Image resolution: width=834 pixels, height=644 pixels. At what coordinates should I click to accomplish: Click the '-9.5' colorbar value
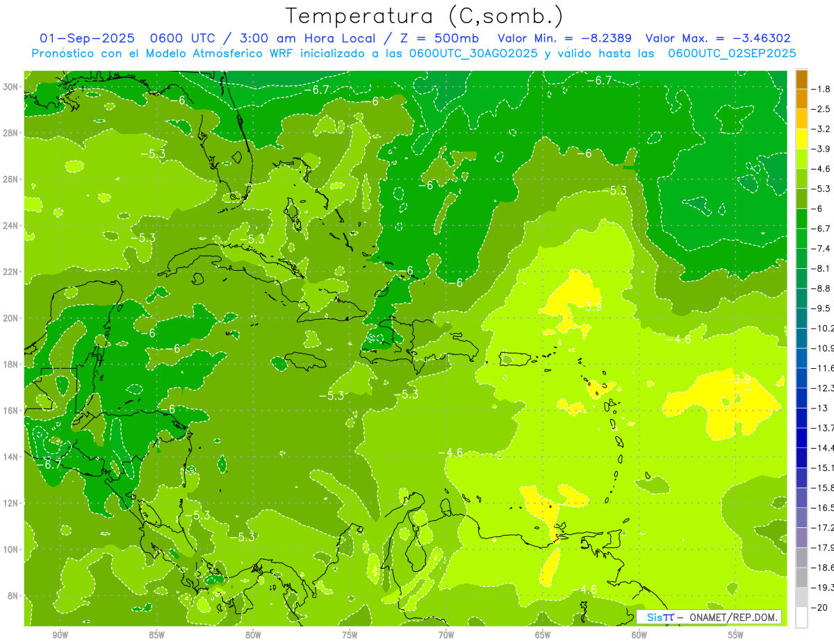[821, 308]
